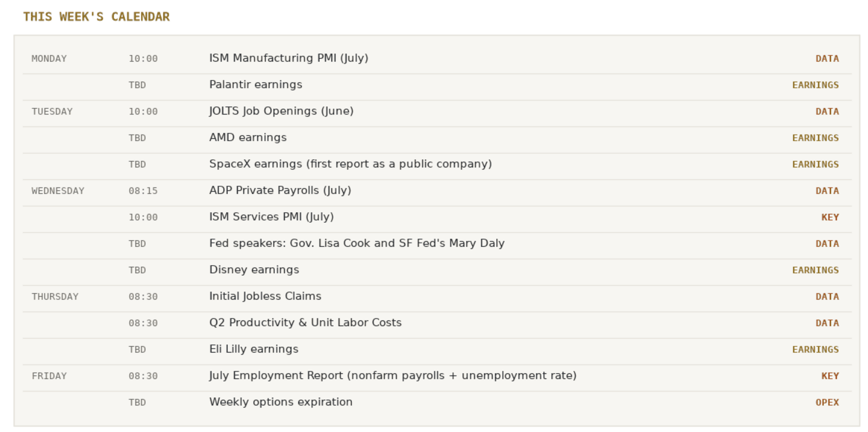This screenshot has height=432, width=868.
Task: Click the TBD time for Palantir earnings
Action: tap(137, 85)
